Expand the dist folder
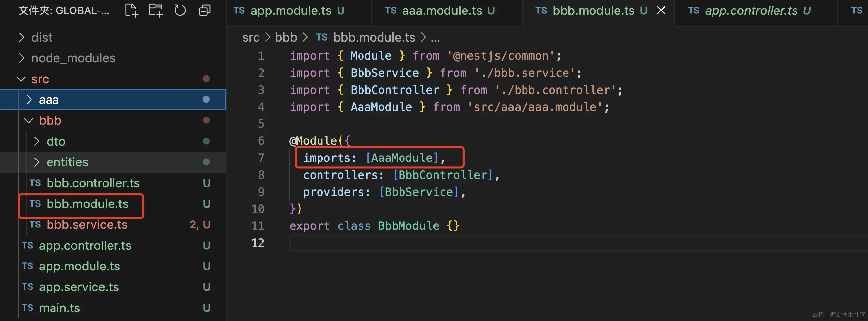The width and height of the screenshot is (868, 321). (x=22, y=37)
